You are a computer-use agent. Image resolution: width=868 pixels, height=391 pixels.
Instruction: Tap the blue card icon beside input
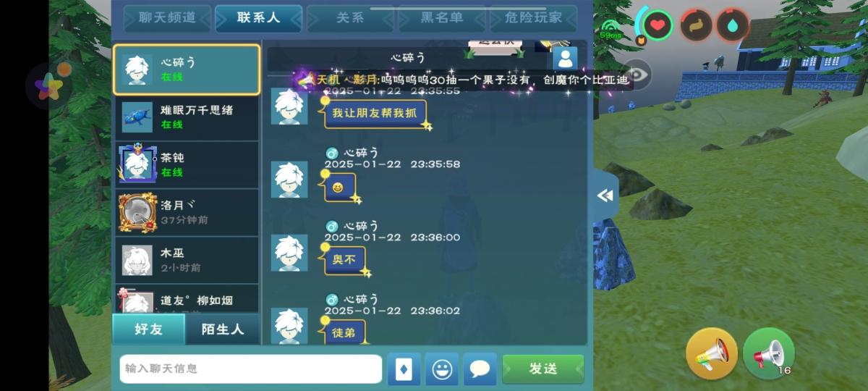404,369
